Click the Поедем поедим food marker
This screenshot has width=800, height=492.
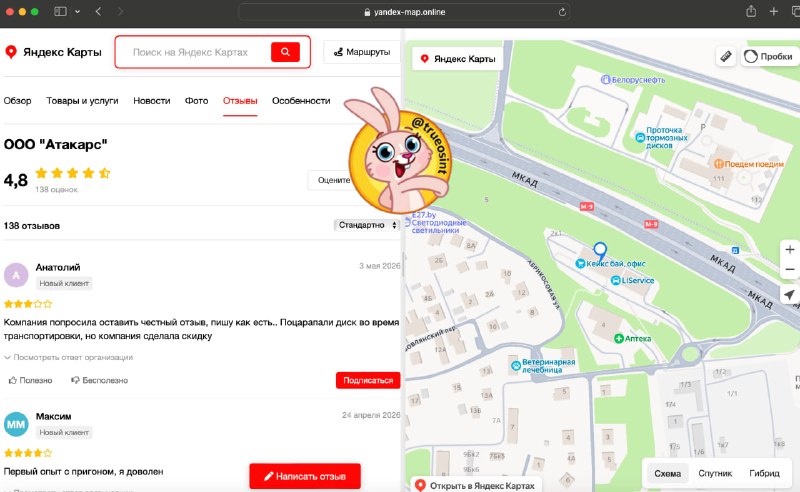click(748, 164)
